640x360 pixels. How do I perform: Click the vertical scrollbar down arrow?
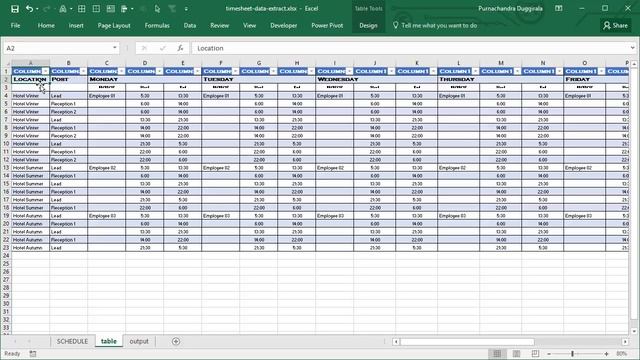click(634, 331)
